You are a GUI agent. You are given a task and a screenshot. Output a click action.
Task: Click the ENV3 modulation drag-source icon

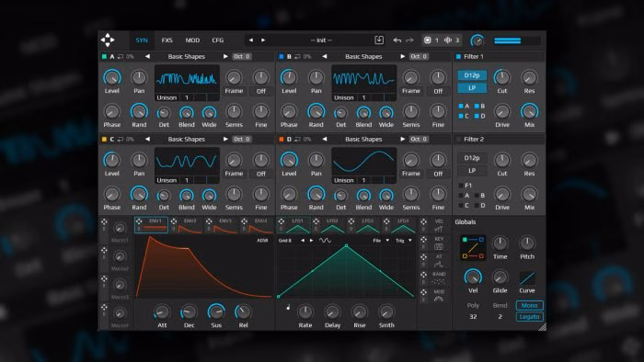tap(209, 221)
